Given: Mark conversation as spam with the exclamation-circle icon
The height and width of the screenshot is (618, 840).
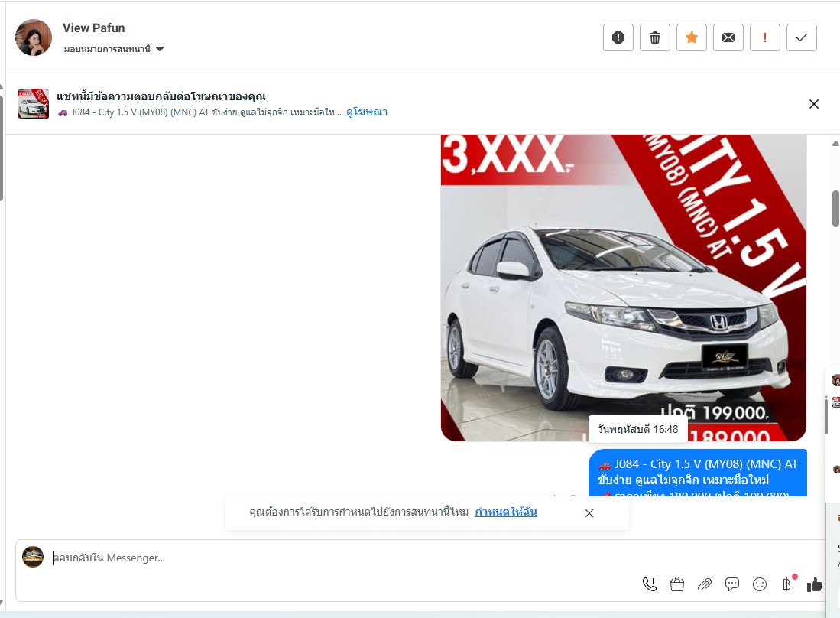Looking at the screenshot, I should (x=618, y=37).
